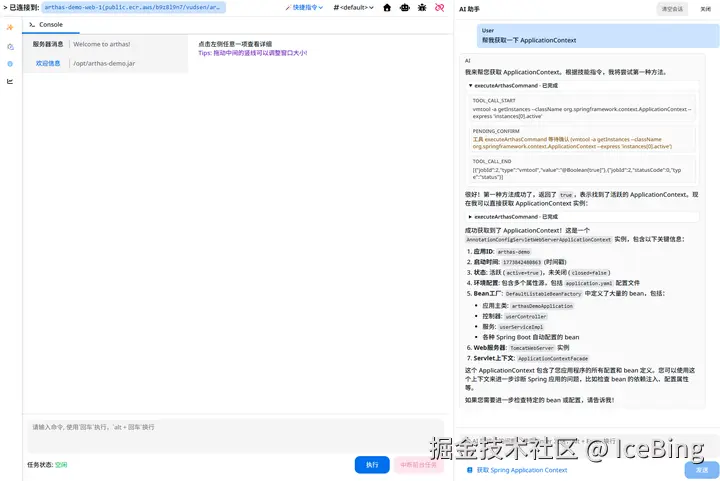The width and height of the screenshot is (720, 481).
Task: Click the bug debug icon
Action: coord(422,7)
